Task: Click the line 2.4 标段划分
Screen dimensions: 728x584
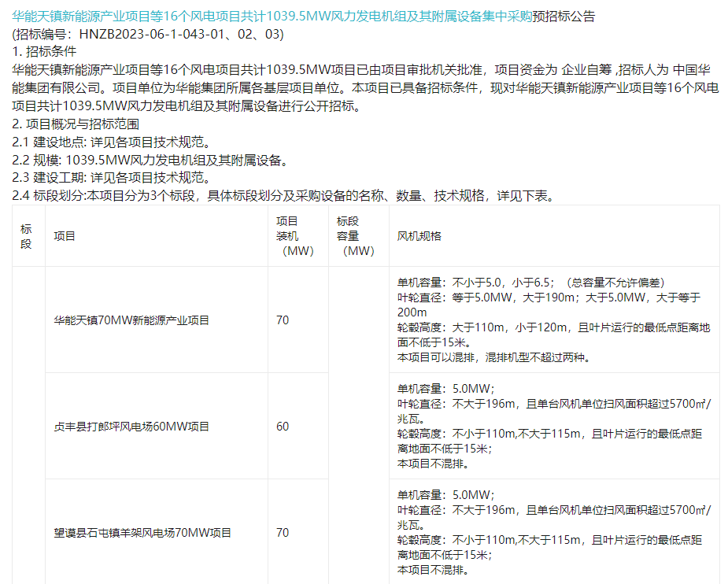Action: pos(285,196)
